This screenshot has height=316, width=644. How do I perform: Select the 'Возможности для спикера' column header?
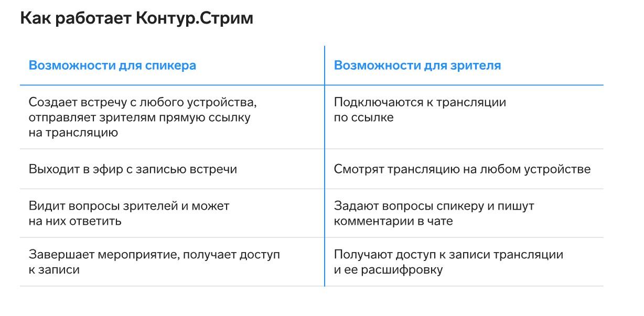112,66
